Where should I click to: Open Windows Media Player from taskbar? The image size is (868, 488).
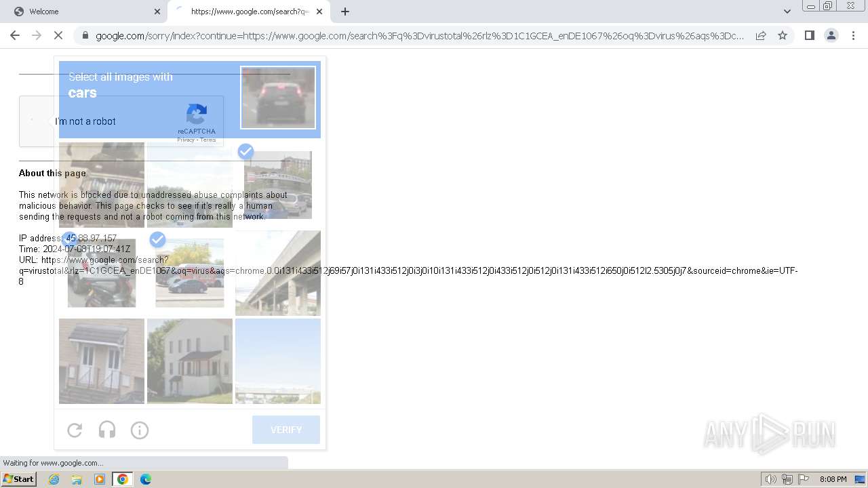tap(100, 479)
